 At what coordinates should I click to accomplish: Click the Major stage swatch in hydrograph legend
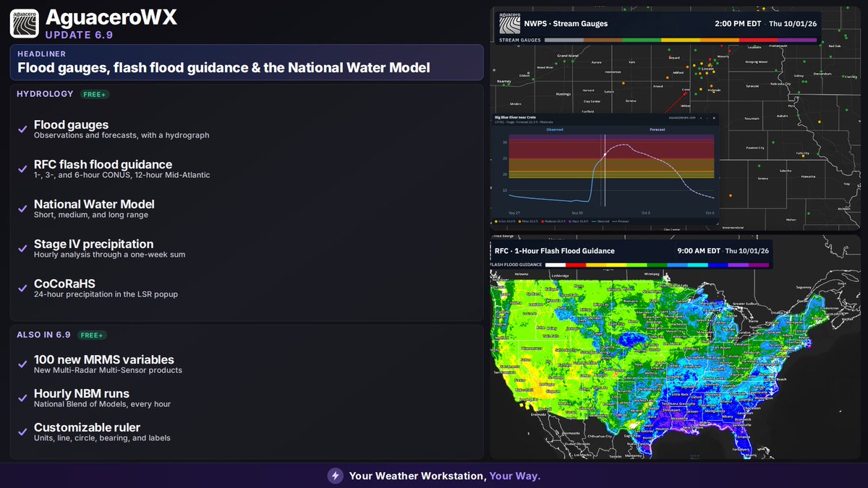(x=570, y=221)
